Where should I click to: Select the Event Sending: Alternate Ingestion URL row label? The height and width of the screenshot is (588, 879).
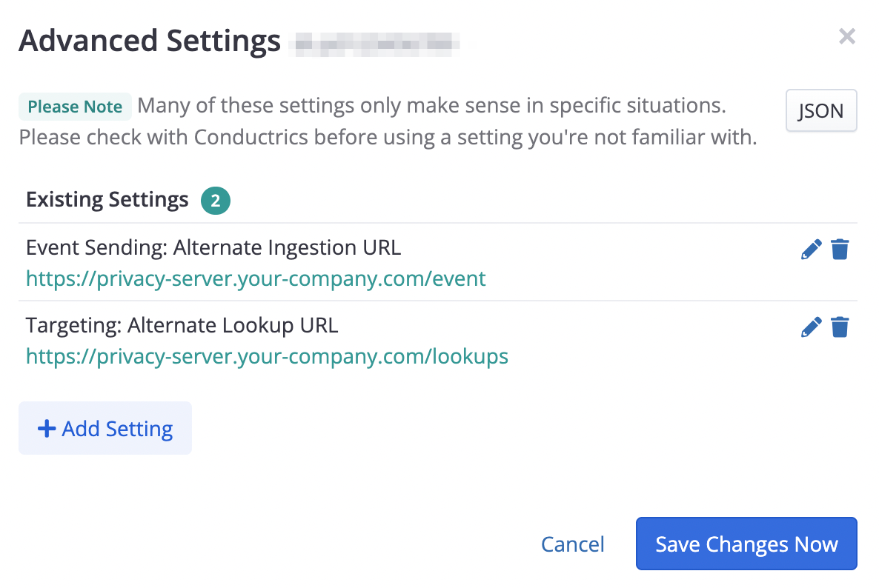[x=213, y=247]
